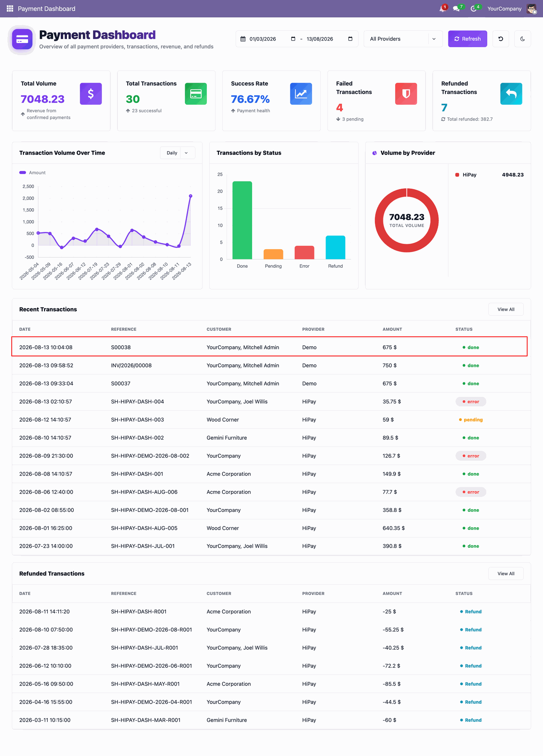Image resolution: width=543 pixels, height=756 pixels.
Task: Click View All for Recent Transactions
Action: click(x=506, y=309)
